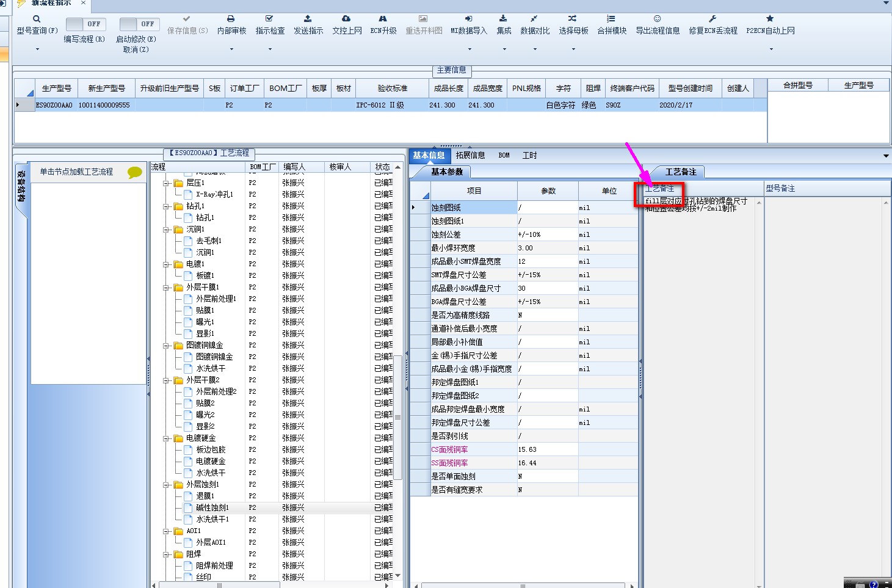The height and width of the screenshot is (588, 892).
Task: Select the 贴膜1 tree row
Action: tap(205, 310)
